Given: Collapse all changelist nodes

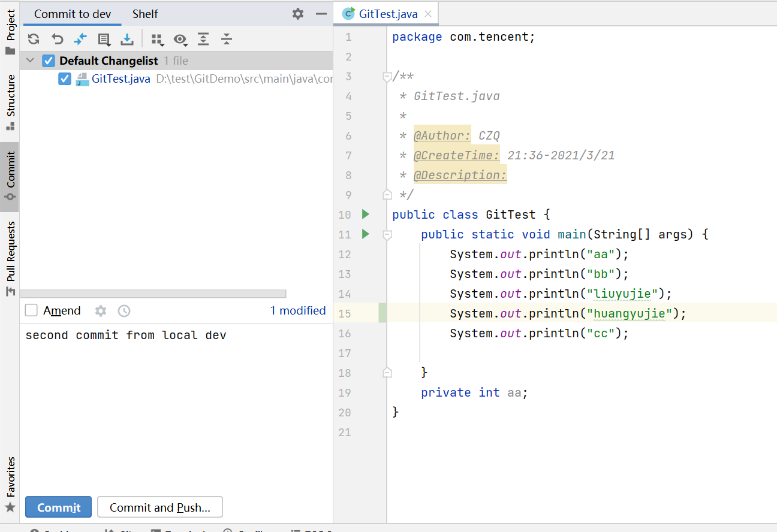Looking at the screenshot, I should click(226, 40).
